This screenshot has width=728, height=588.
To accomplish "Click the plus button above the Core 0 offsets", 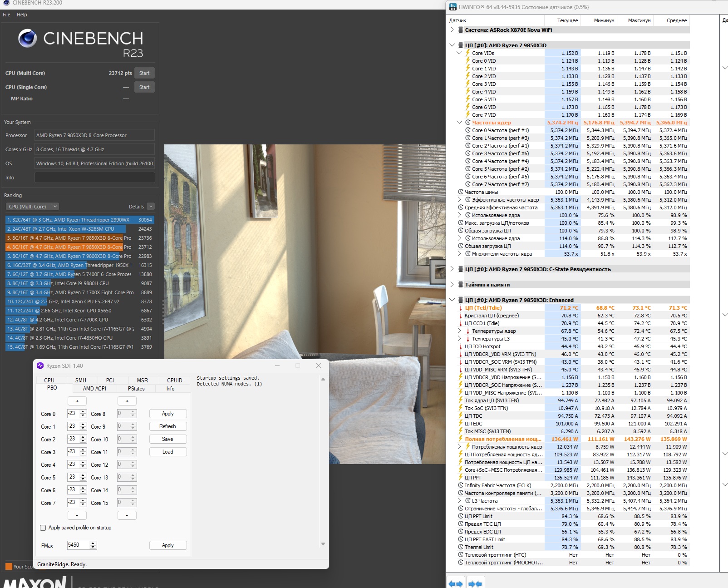I will 77,401.
